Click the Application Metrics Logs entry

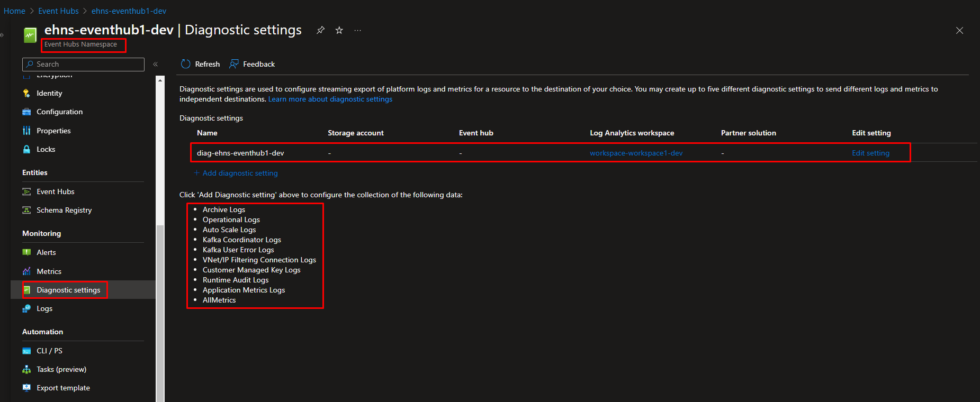click(244, 290)
